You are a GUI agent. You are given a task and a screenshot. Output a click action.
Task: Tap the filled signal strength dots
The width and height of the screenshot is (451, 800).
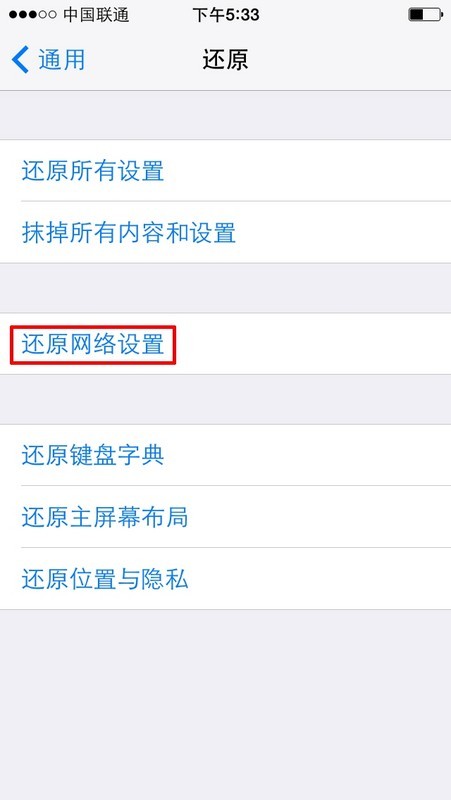click(x=22, y=15)
